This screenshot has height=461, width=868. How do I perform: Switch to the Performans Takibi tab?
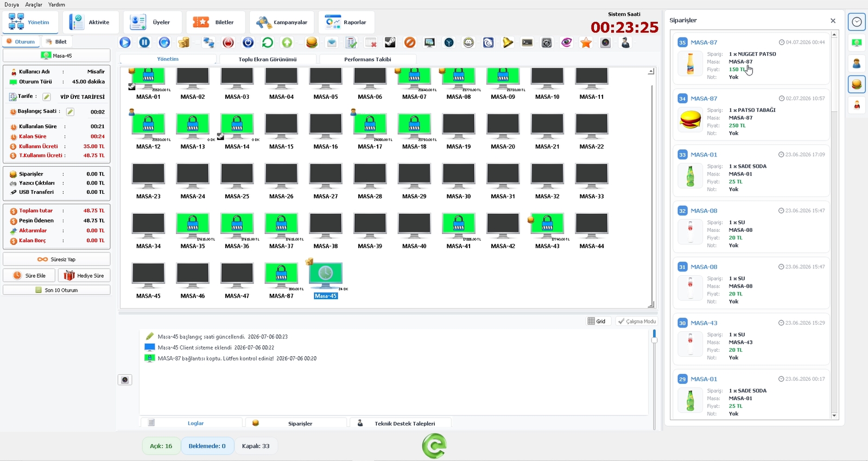tap(368, 59)
